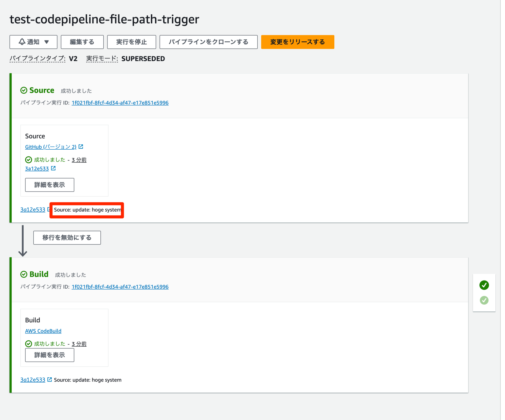The width and height of the screenshot is (505, 420).
Task: Click the green success checkmark beside Build
Action: coord(24,274)
